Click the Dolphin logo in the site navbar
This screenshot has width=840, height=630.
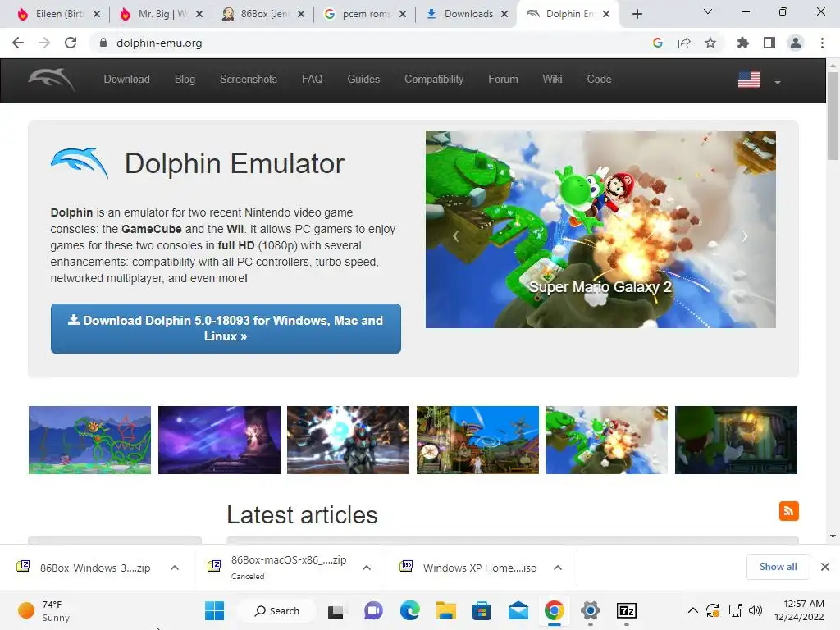click(52, 80)
